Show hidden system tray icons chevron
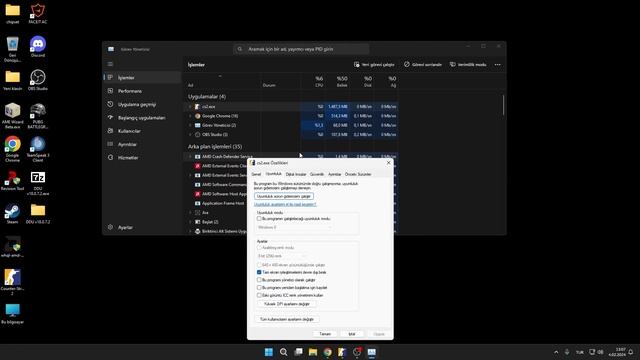This screenshot has height=360, width=640. pyautogui.click(x=556, y=352)
